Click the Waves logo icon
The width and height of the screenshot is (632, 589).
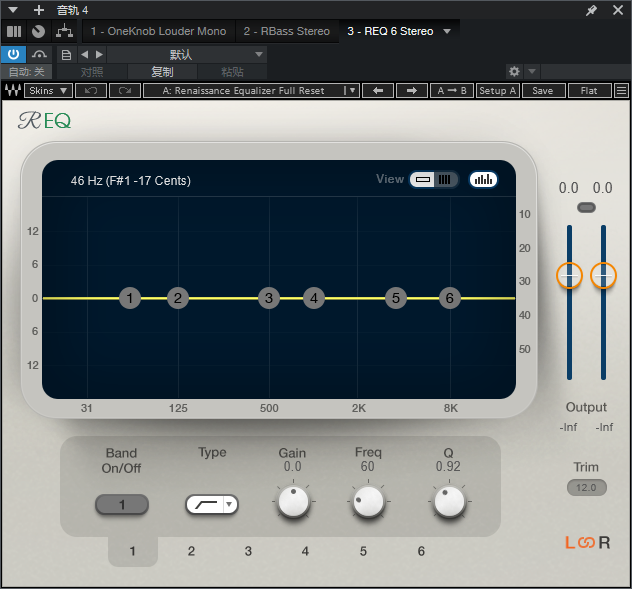coord(12,90)
